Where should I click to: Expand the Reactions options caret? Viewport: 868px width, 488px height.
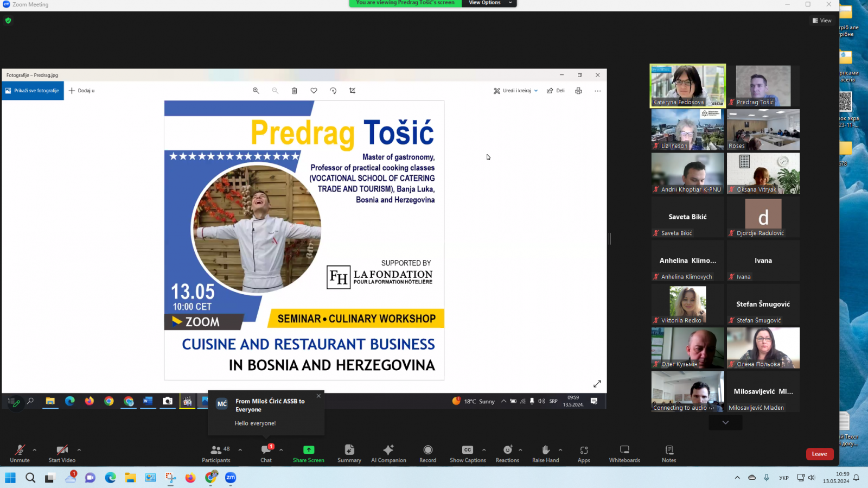[x=520, y=449]
